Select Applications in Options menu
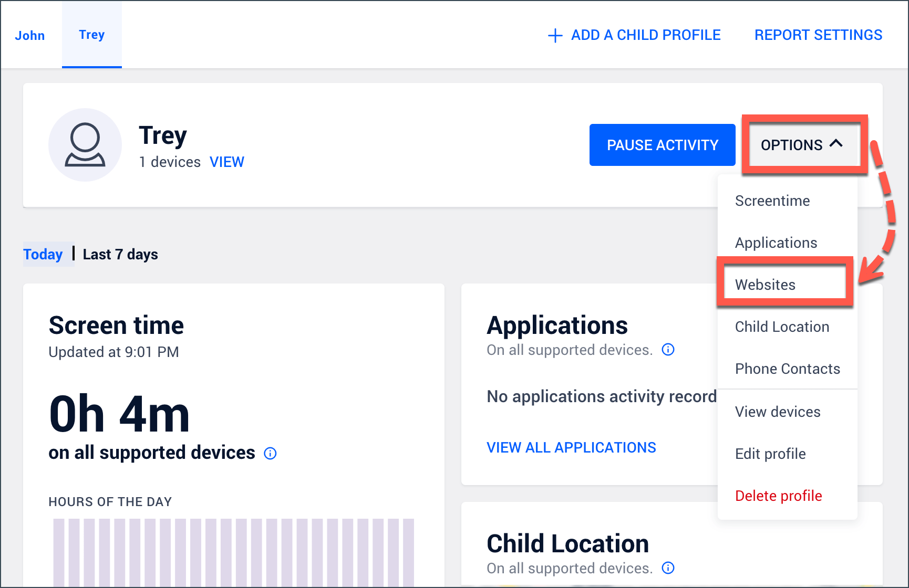 pos(776,243)
